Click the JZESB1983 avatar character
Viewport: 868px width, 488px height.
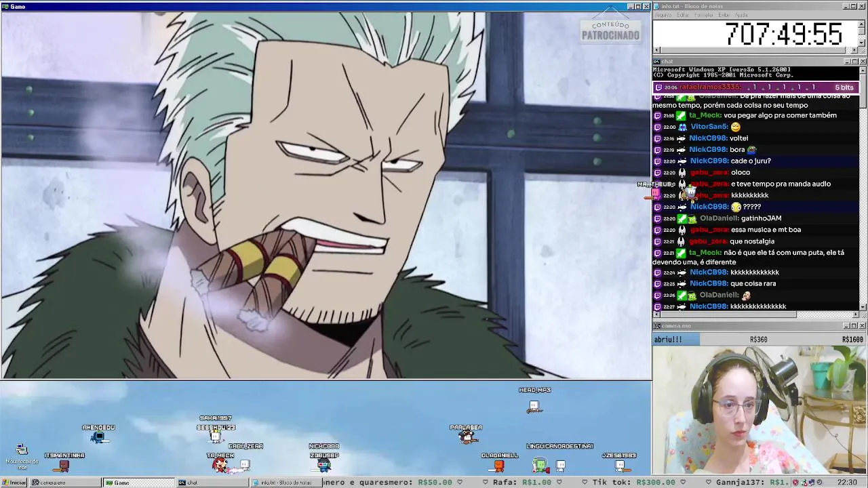(x=620, y=465)
